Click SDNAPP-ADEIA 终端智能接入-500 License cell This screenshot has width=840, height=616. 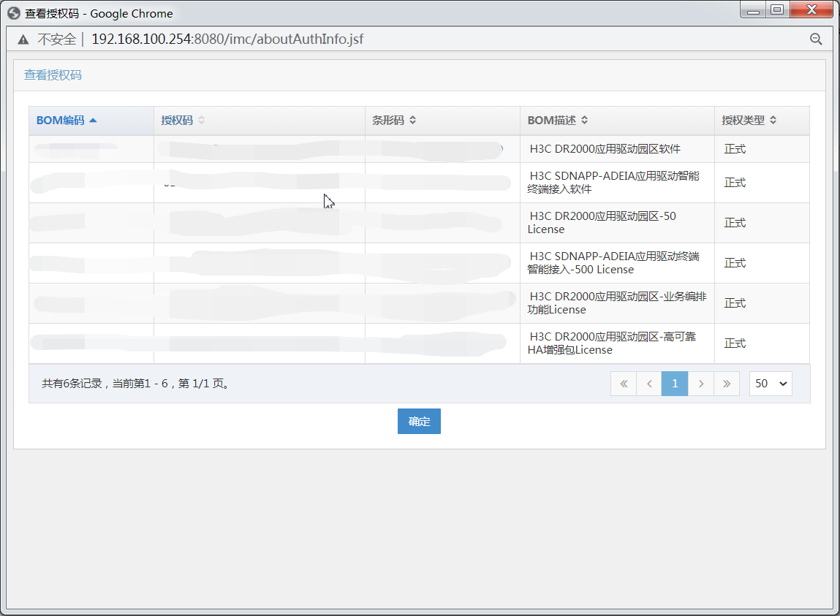coord(617,263)
